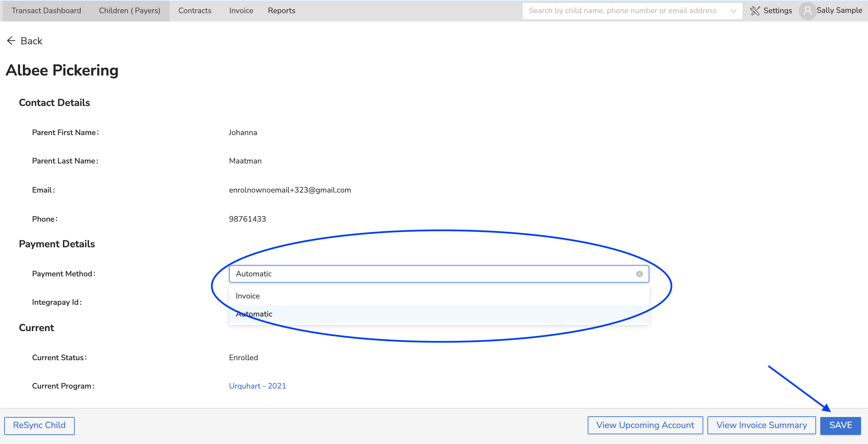Go to the Contracts menu
Image resolution: width=868 pixels, height=444 pixels.
(x=195, y=11)
